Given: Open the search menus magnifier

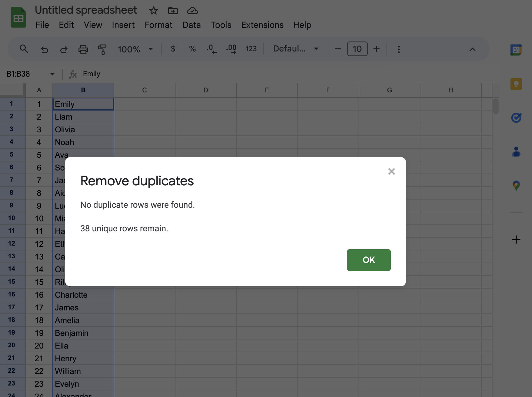Looking at the screenshot, I should (x=24, y=49).
